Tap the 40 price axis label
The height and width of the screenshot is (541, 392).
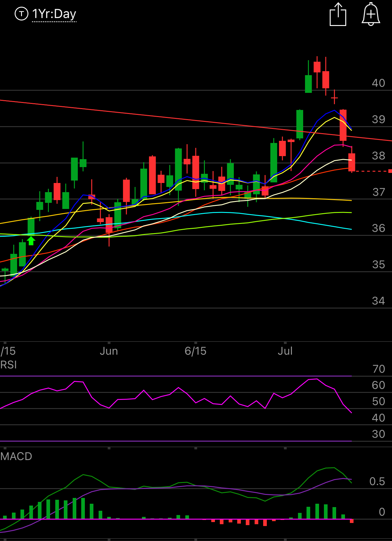point(379,83)
